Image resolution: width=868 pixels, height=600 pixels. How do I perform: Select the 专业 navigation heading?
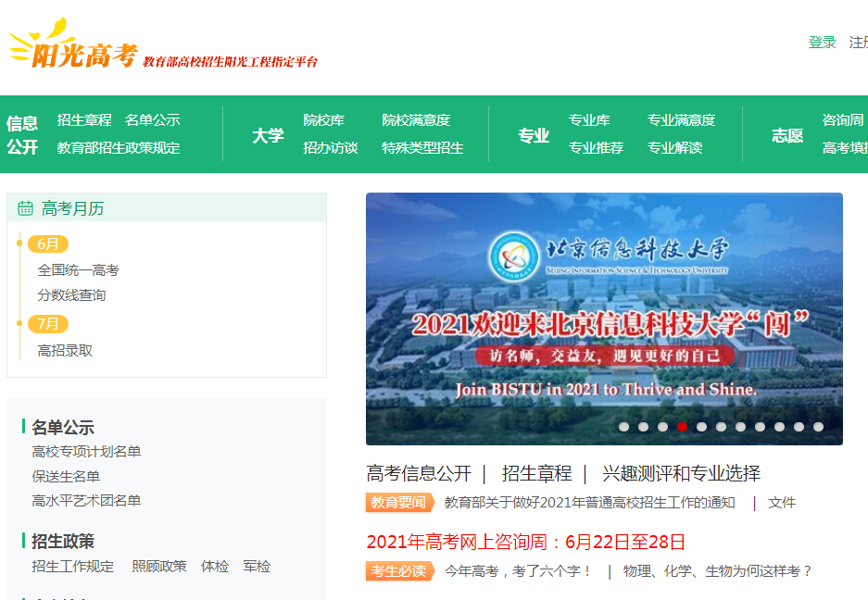point(534,135)
